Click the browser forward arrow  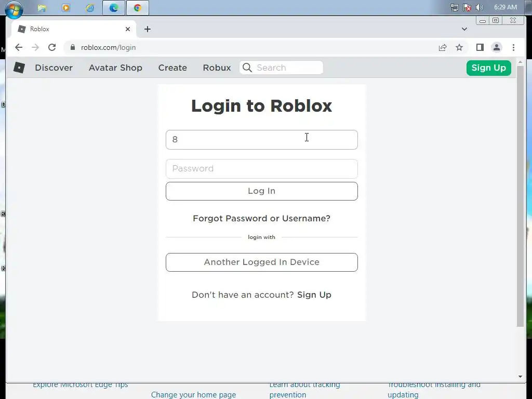(x=35, y=47)
